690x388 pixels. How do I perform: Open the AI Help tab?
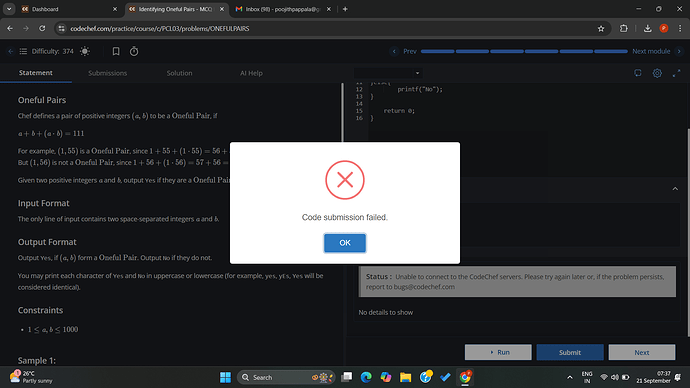(251, 73)
